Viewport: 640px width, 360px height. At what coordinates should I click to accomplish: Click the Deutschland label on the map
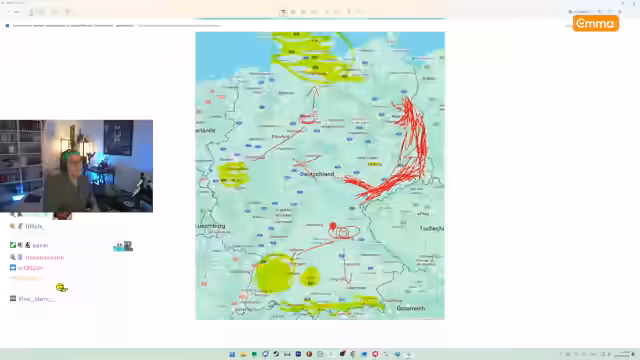click(x=317, y=174)
